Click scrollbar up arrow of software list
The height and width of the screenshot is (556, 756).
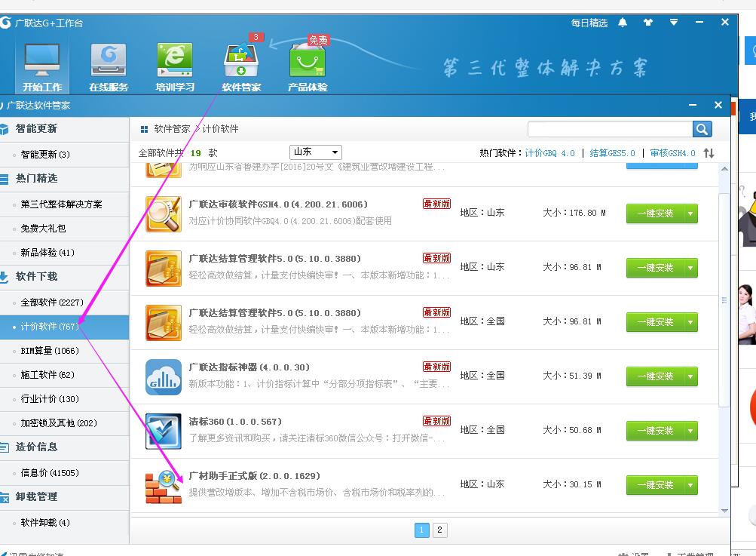pyautogui.click(x=724, y=169)
